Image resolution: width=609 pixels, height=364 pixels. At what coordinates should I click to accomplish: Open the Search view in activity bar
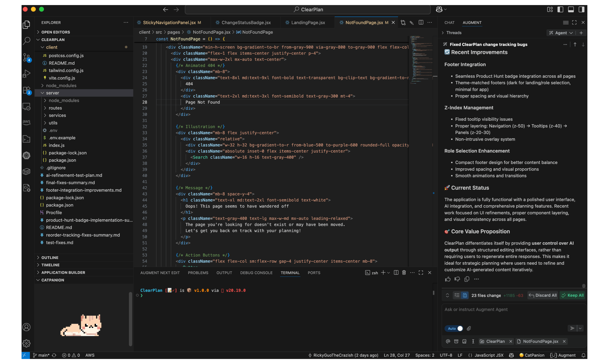27,41
